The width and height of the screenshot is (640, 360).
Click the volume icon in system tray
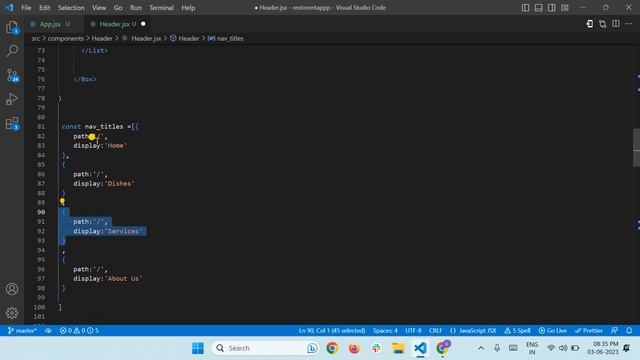tap(563, 348)
